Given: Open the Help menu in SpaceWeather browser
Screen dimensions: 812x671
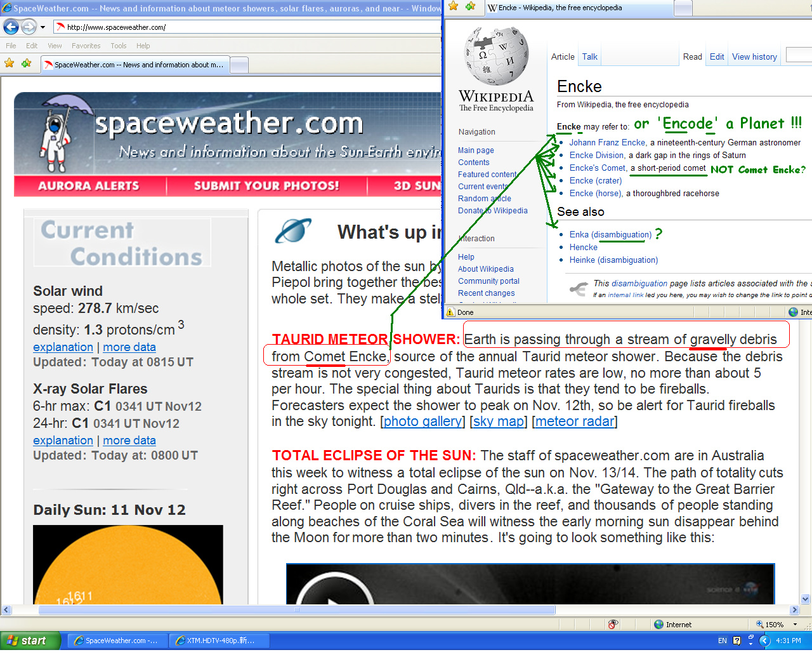Looking at the screenshot, I should 143,46.
